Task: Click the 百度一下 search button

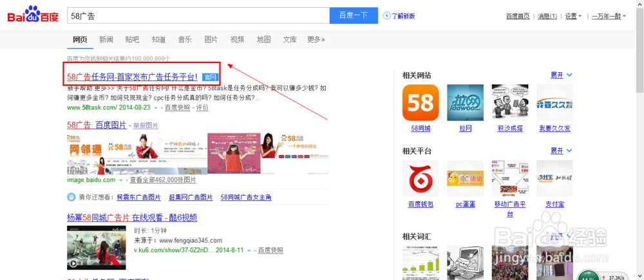Action: coord(353,15)
